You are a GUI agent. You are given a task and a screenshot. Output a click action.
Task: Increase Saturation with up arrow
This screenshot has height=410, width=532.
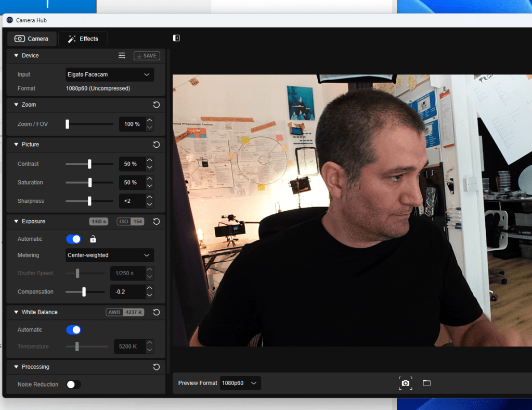[150, 179]
